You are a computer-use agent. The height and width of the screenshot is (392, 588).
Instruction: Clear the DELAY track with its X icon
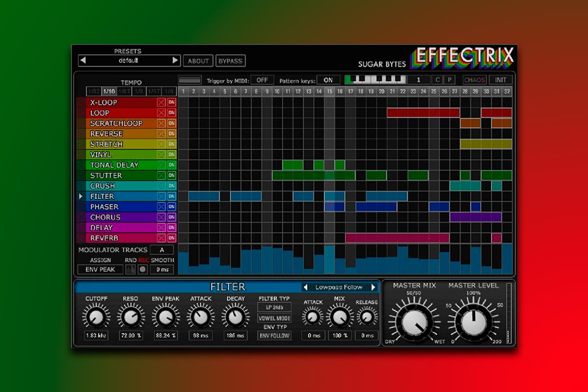click(161, 227)
